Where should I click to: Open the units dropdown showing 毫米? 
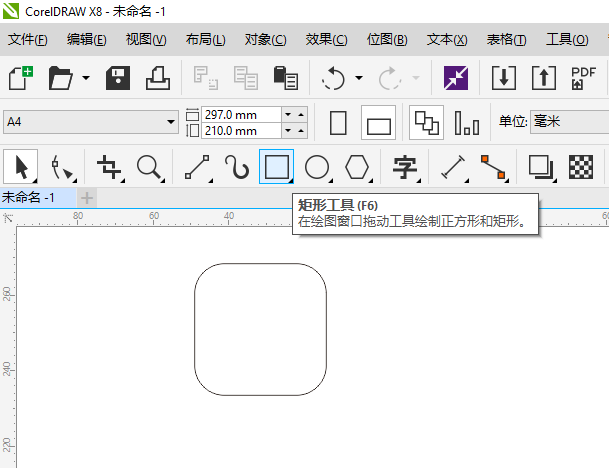point(568,122)
